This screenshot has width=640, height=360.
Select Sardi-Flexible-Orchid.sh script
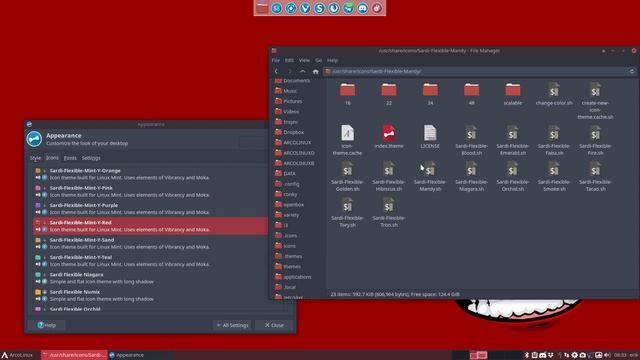(513, 176)
